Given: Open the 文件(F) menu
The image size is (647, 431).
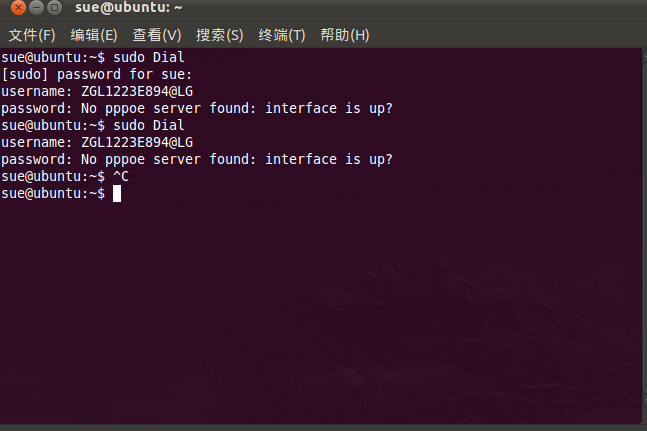Looking at the screenshot, I should [32, 35].
